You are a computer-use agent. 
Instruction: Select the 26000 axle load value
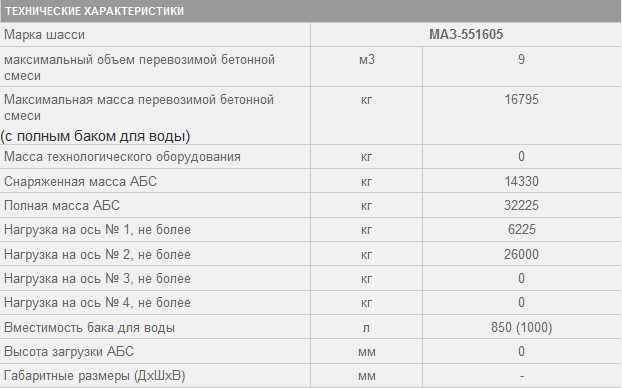pyautogui.click(x=521, y=254)
